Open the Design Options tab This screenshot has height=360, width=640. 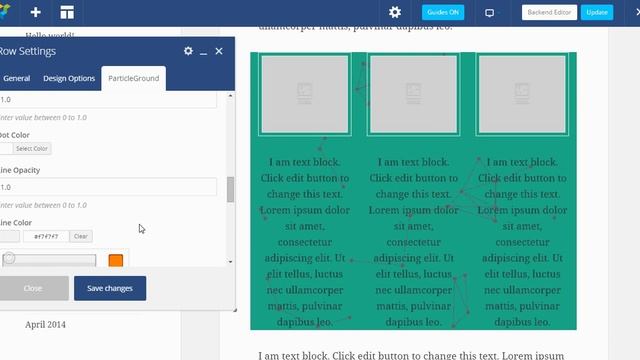pos(69,78)
